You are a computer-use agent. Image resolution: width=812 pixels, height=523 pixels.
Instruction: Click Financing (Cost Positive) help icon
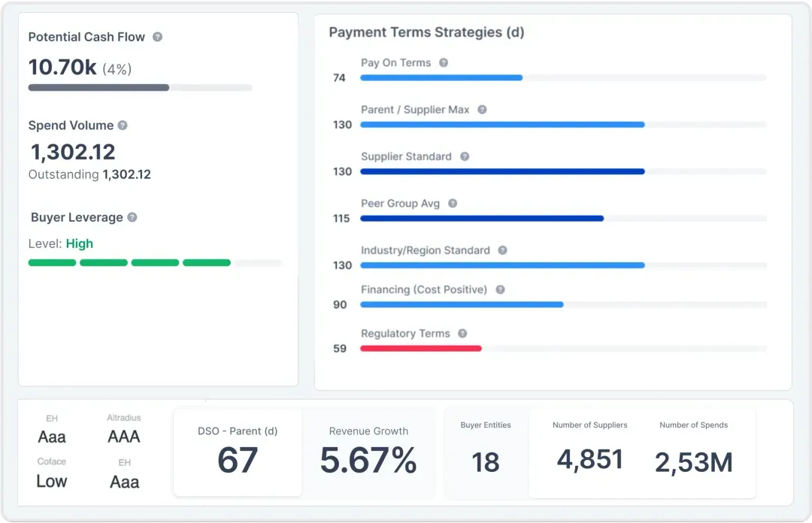(500, 289)
